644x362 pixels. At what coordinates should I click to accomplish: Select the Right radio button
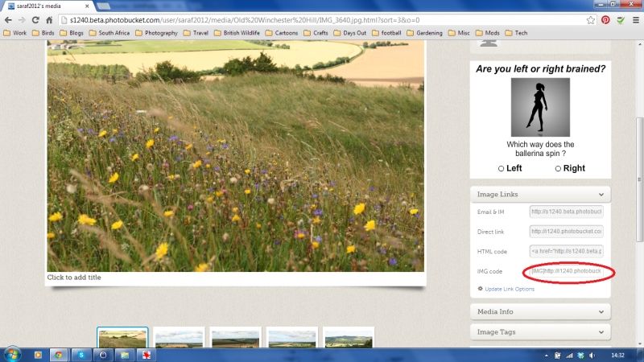(x=558, y=168)
